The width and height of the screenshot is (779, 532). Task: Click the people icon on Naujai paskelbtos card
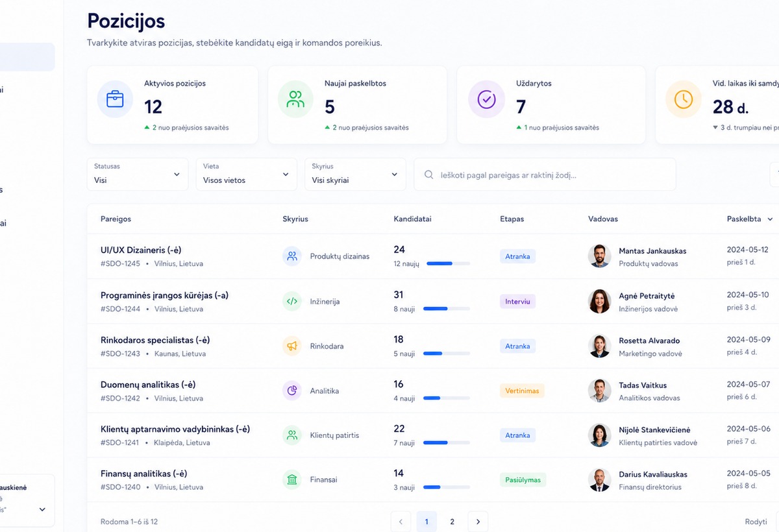coord(295,99)
